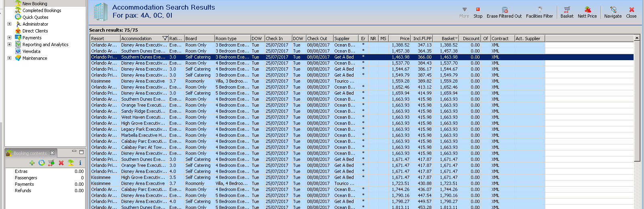The width and height of the screenshot is (644, 209).
Task: Maximize the Booking contents panel
Action: pyautogui.click(x=81, y=152)
